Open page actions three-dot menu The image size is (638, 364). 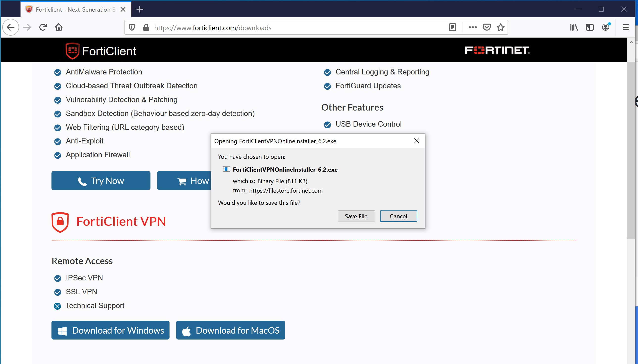pos(473,27)
